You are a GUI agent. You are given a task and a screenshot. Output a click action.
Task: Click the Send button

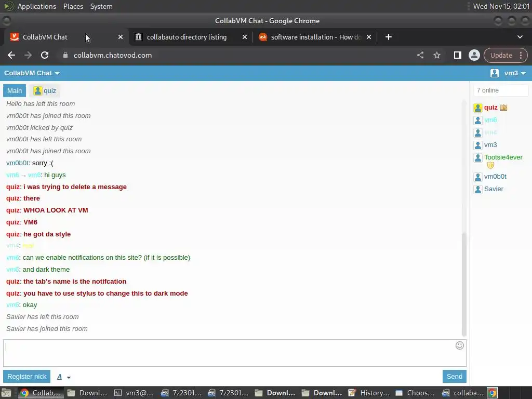pos(454,376)
